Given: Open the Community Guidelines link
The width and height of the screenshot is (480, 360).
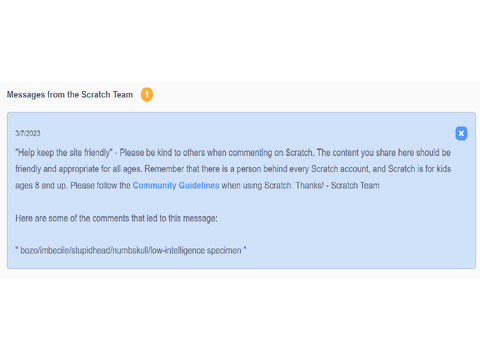Looking at the screenshot, I should coord(176,185).
